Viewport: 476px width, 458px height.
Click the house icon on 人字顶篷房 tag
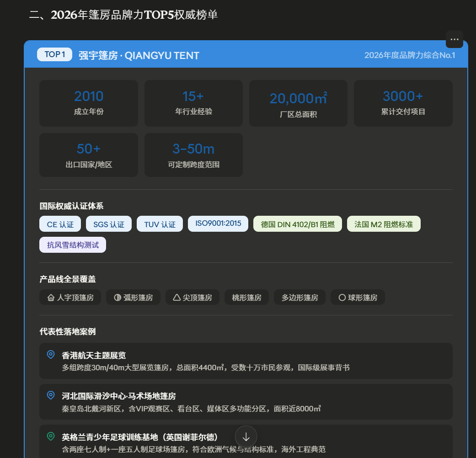(x=51, y=298)
